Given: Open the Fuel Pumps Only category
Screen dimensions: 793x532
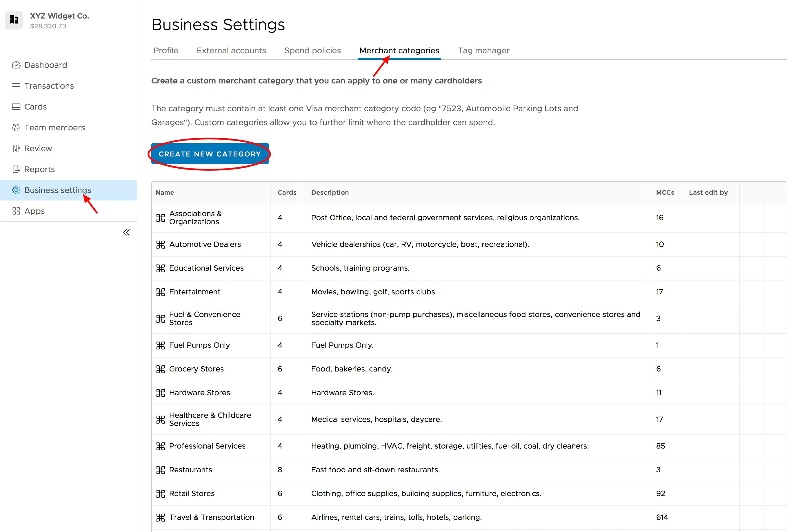Looking at the screenshot, I should pyautogui.click(x=199, y=345).
